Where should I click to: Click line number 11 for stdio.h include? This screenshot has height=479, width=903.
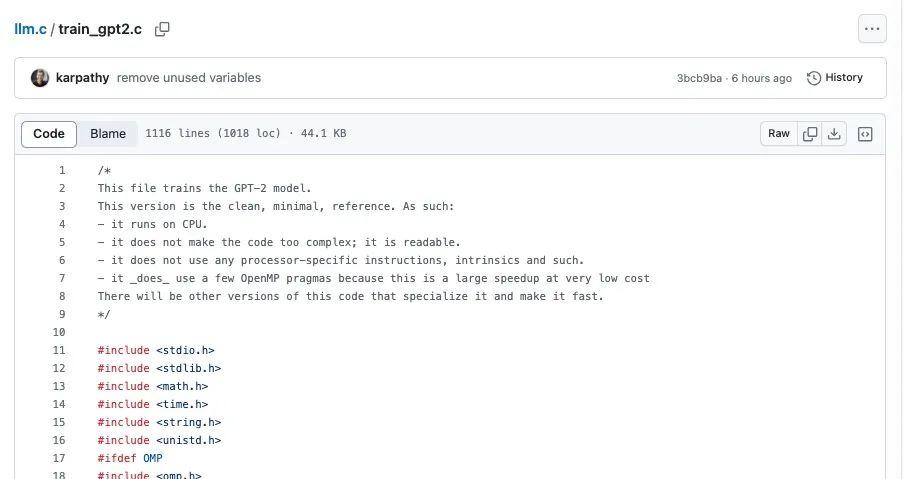(59, 351)
